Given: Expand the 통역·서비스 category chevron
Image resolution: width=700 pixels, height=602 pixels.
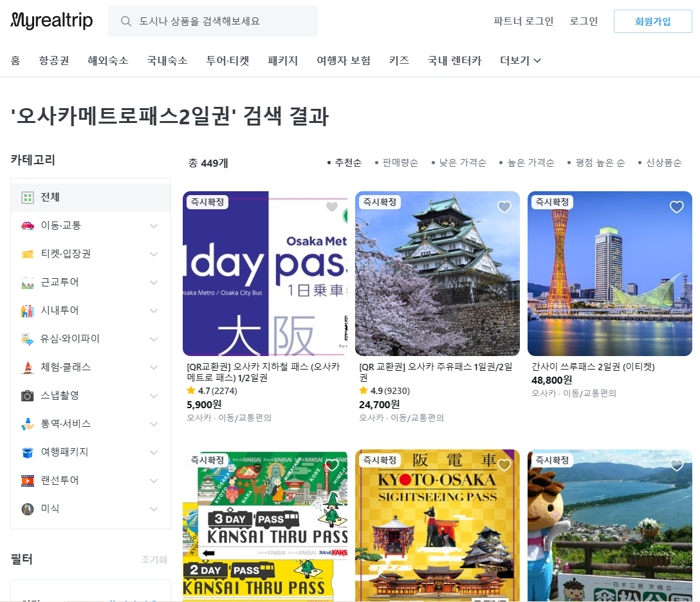Looking at the screenshot, I should coord(154,424).
